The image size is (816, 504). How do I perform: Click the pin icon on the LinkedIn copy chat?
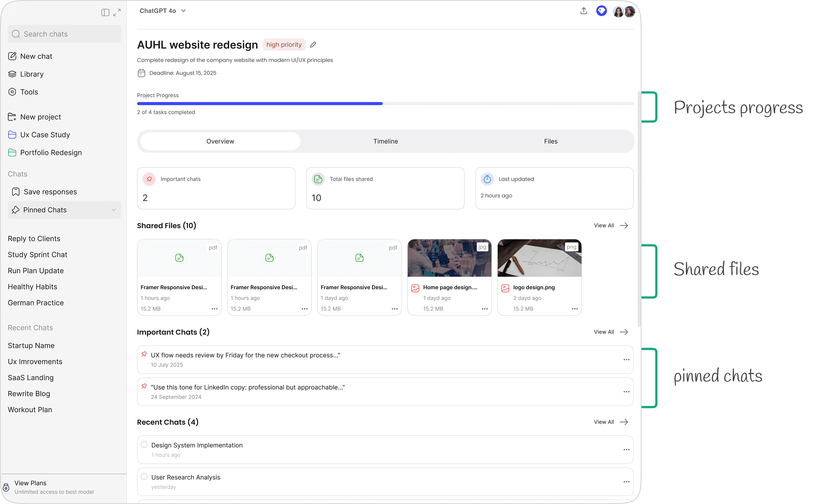144,386
